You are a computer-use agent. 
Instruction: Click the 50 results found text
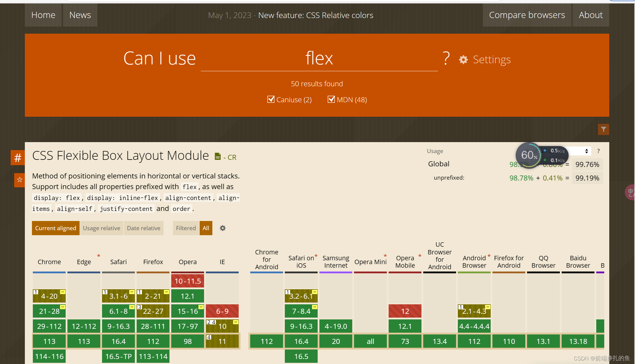317,84
